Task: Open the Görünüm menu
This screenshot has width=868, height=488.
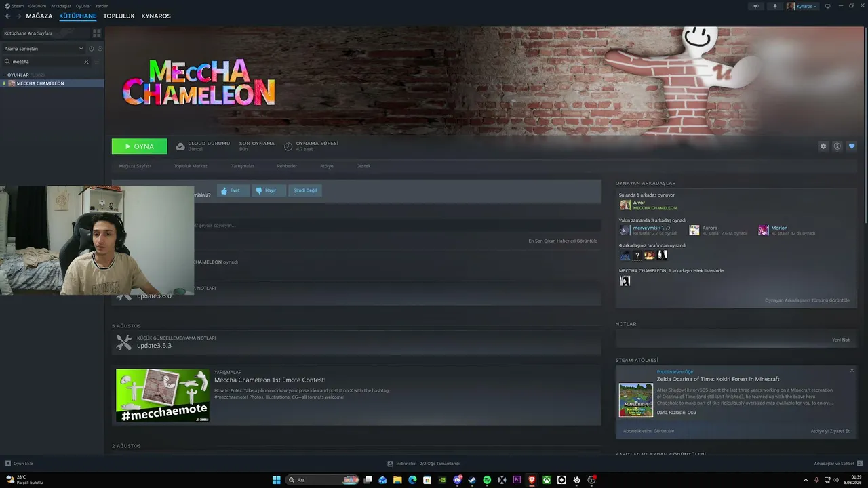Action: [x=37, y=6]
